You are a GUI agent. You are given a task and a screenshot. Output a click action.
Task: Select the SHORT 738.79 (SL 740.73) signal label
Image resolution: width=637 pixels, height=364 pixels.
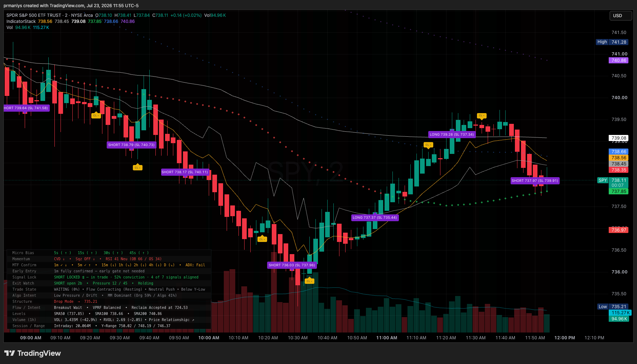click(131, 145)
